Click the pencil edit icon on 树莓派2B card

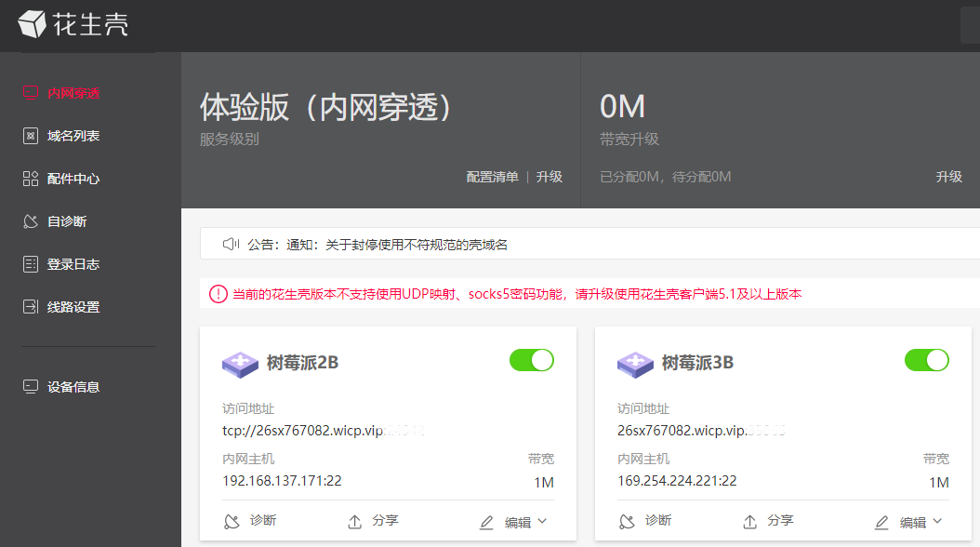click(486, 523)
